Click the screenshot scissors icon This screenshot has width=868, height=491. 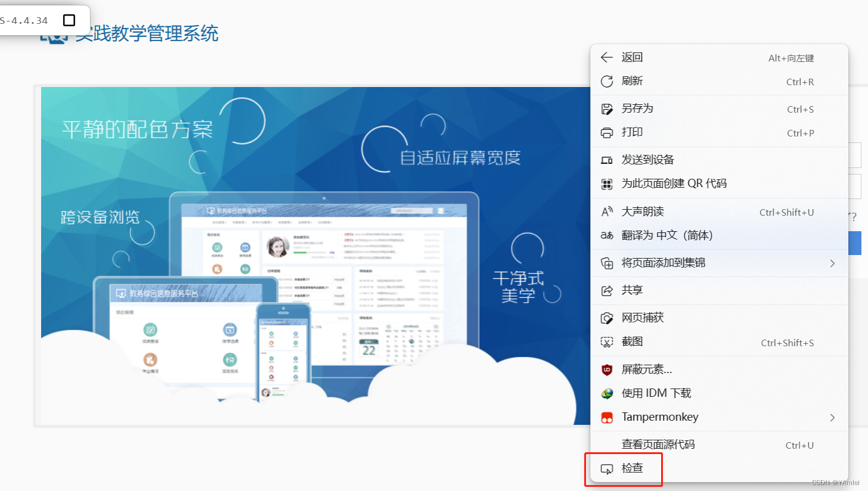pos(607,342)
